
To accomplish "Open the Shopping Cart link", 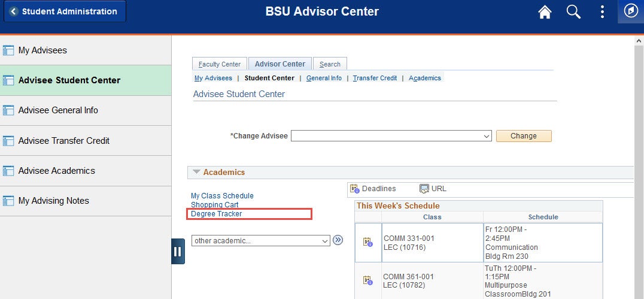I will [x=214, y=204].
